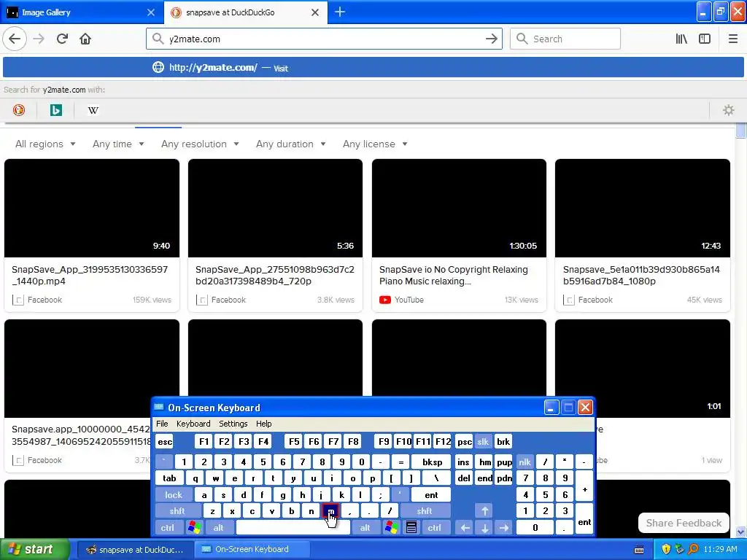Expand the Any resolution filter
The width and height of the screenshot is (747, 560).
[x=200, y=144]
